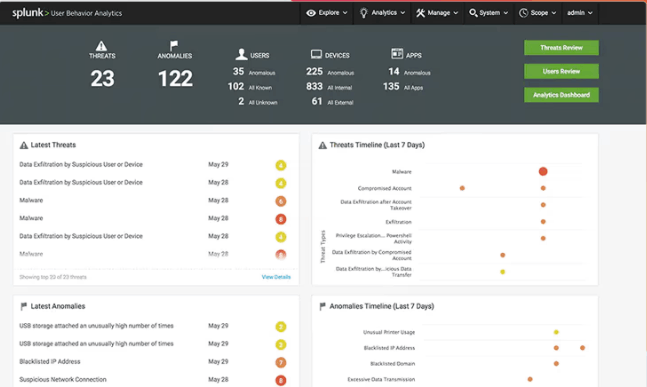
Task: Open the Scope menu
Action: point(537,13)
